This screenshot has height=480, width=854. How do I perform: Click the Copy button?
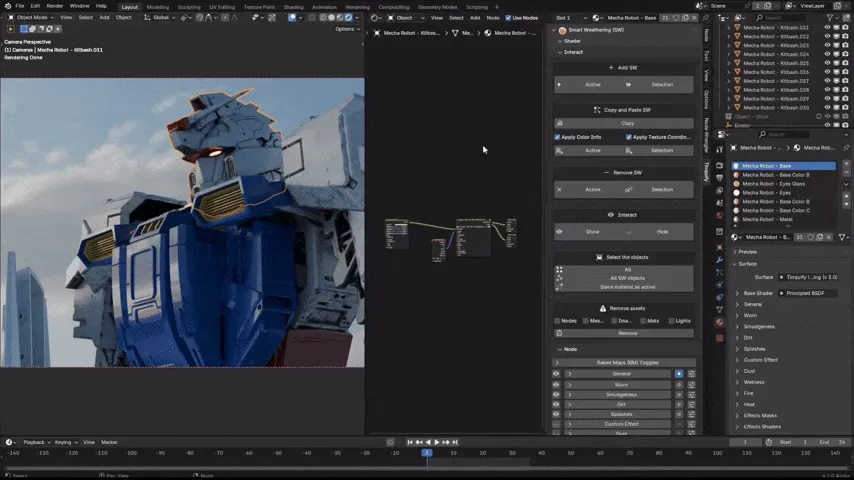click(x=624, y=123)
